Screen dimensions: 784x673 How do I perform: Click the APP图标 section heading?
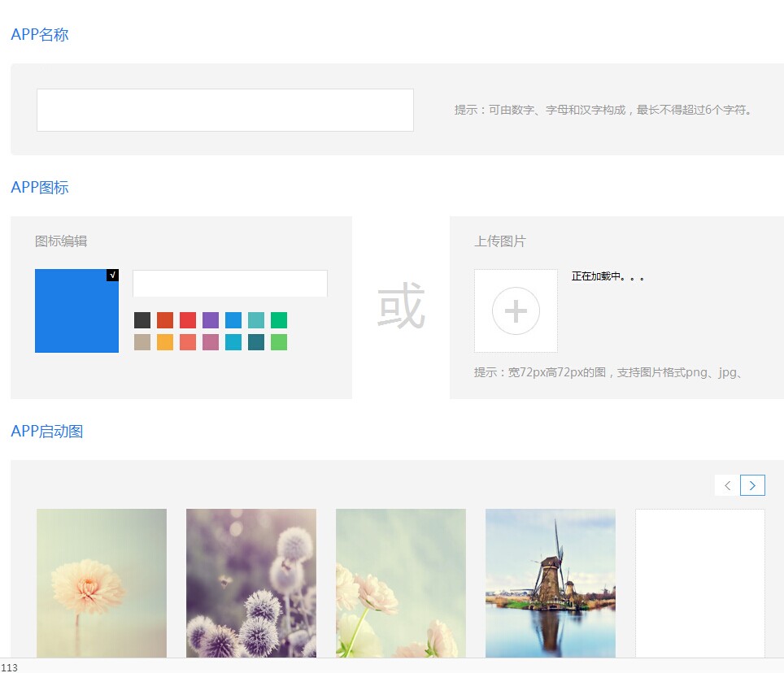[x=40, y=188]
